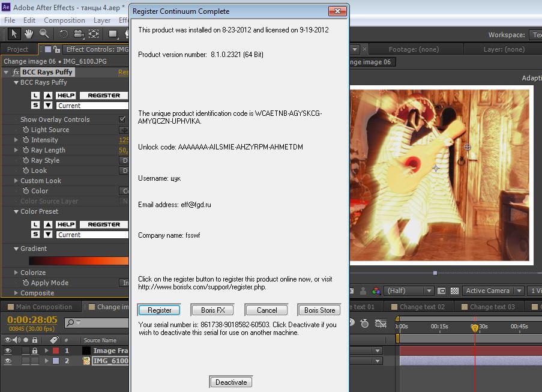Viewport: 542px width, 392px height.
Task: Click the yellow current time indicator
Action: tap(475, 328)
